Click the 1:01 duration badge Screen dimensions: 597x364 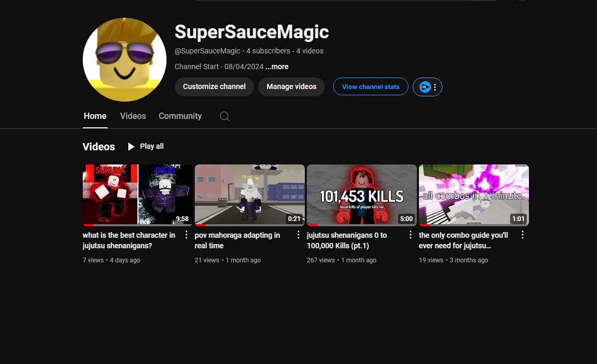point(518,218)
